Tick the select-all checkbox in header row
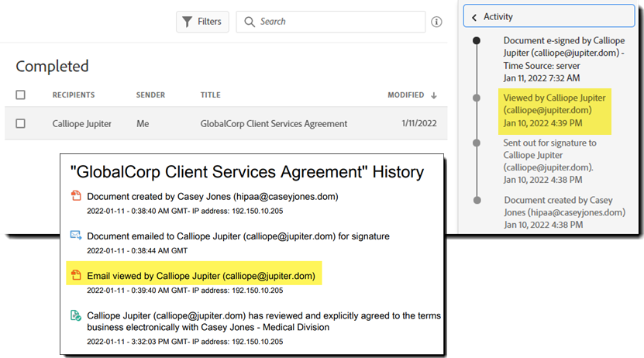This screenshot has width=644, height=358. tap(20, 95)
